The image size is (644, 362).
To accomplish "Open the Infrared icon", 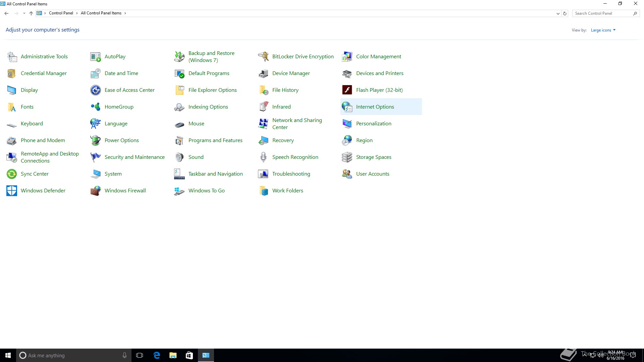I will coord(263,107).
